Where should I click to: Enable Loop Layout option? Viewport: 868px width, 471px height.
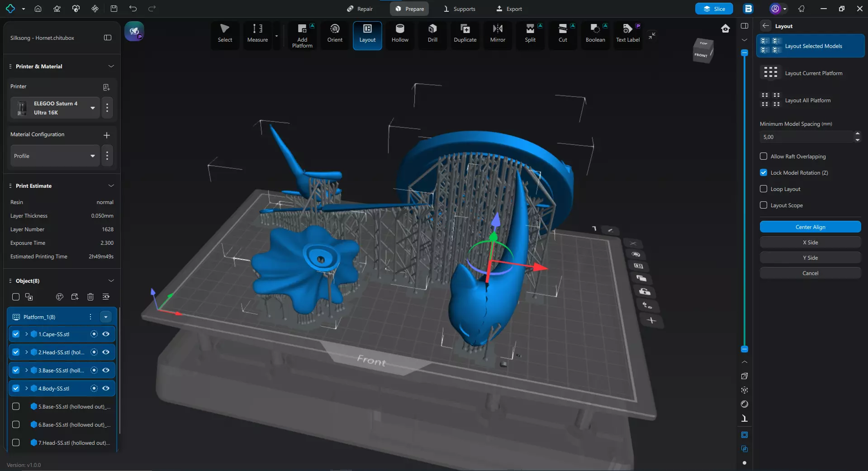pos(764,189)
